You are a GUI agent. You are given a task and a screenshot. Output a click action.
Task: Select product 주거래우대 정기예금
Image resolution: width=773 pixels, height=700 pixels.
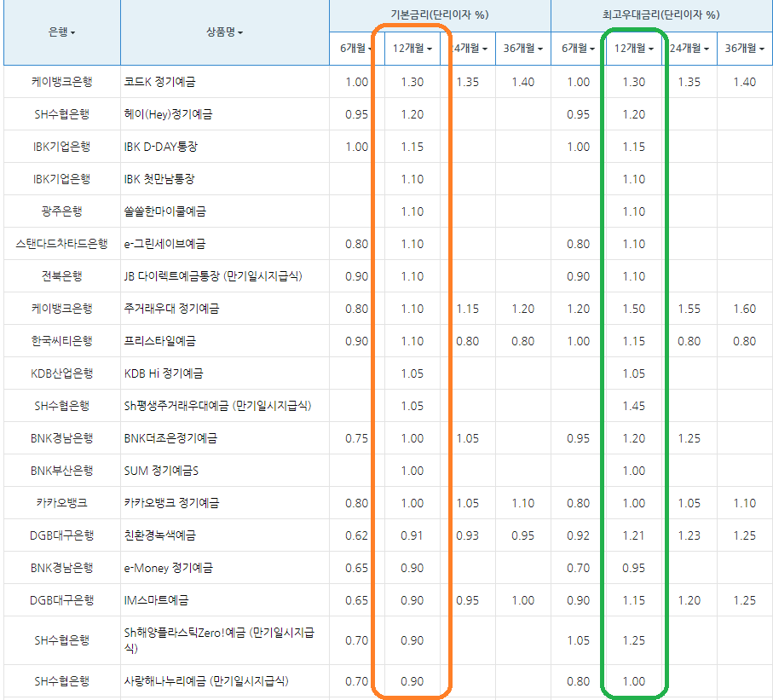[x=171, y=309]
